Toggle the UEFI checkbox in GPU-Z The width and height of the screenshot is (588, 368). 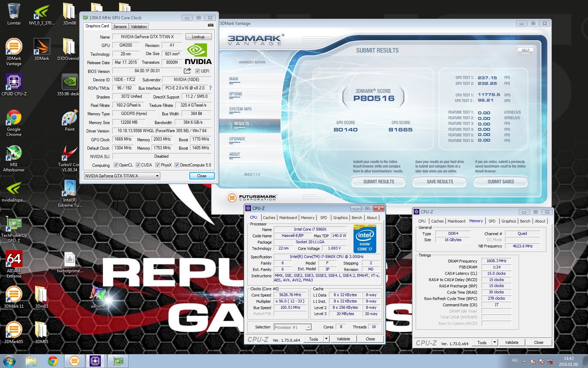tap(197, 71)
